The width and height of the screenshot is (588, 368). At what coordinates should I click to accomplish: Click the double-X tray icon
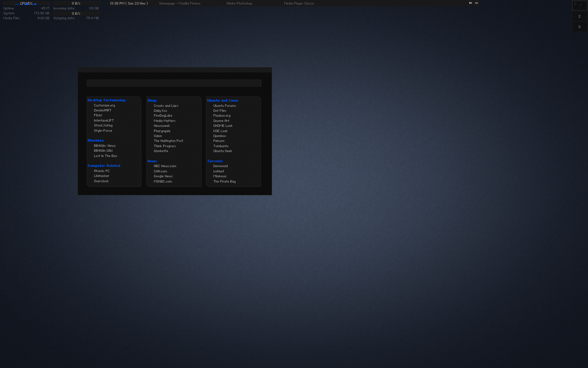coord(476,3)
